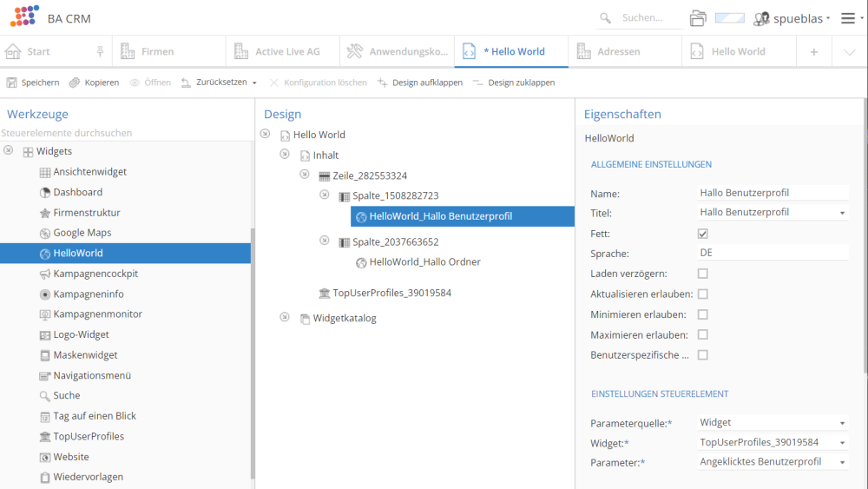Open the hamburger menu icon

point(848,18)
